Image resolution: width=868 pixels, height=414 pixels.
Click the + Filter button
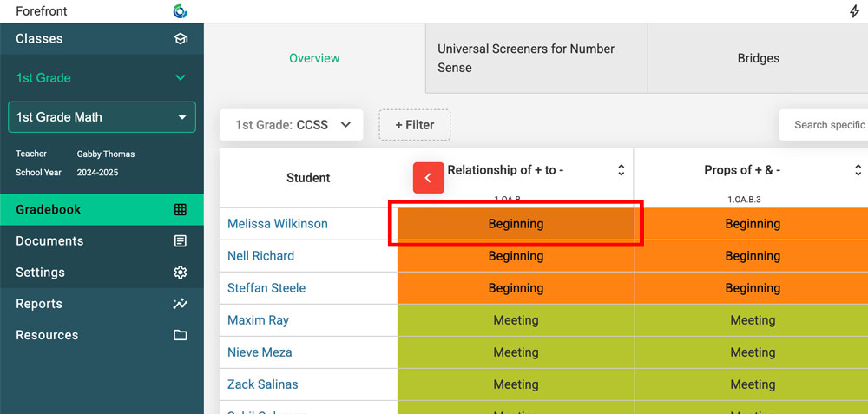(414, 125)
